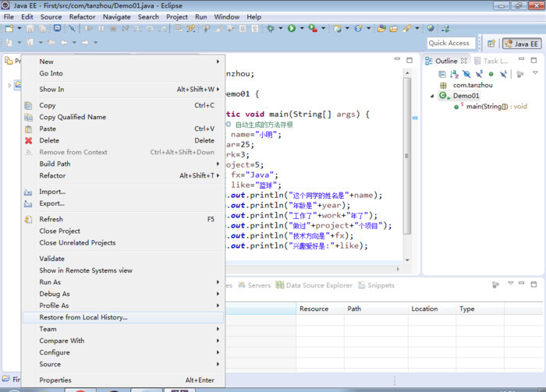
Task: Open the dropdown next to Debug icon
Action: pyautogui.click(x=280, y=29)
